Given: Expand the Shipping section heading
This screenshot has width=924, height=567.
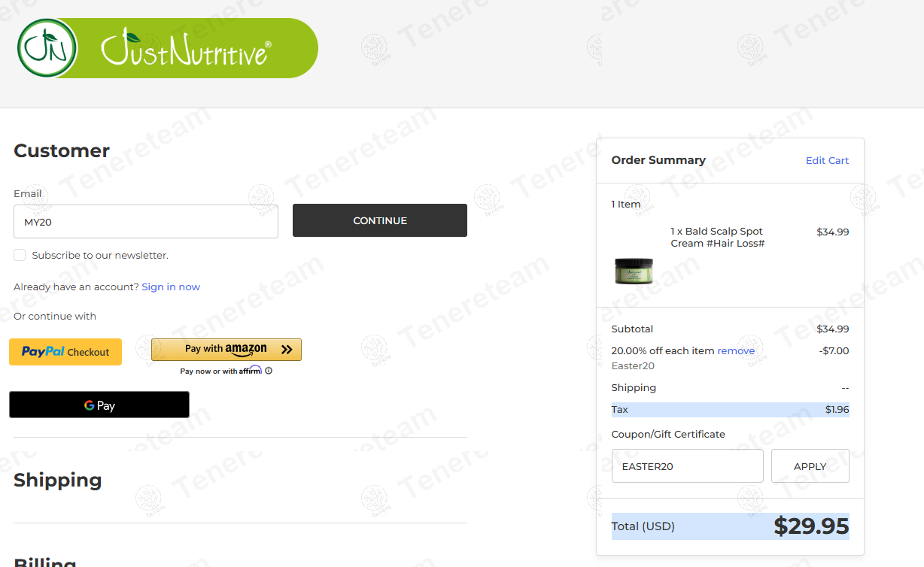Looking at the screenshot, I should coord(57,480).
